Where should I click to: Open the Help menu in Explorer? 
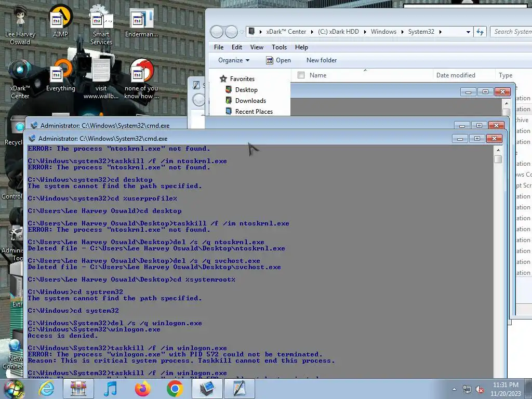point(301,47)
